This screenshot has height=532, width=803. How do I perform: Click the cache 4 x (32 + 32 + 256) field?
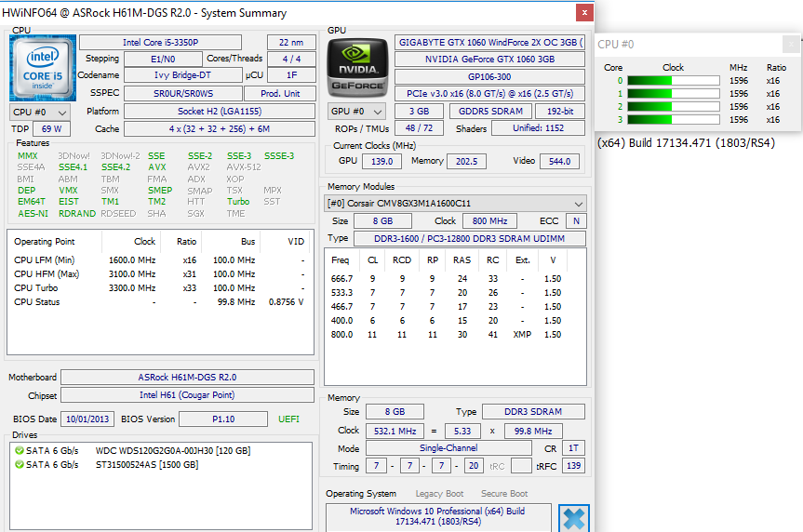pyautogui.click(x=220, y=129)
